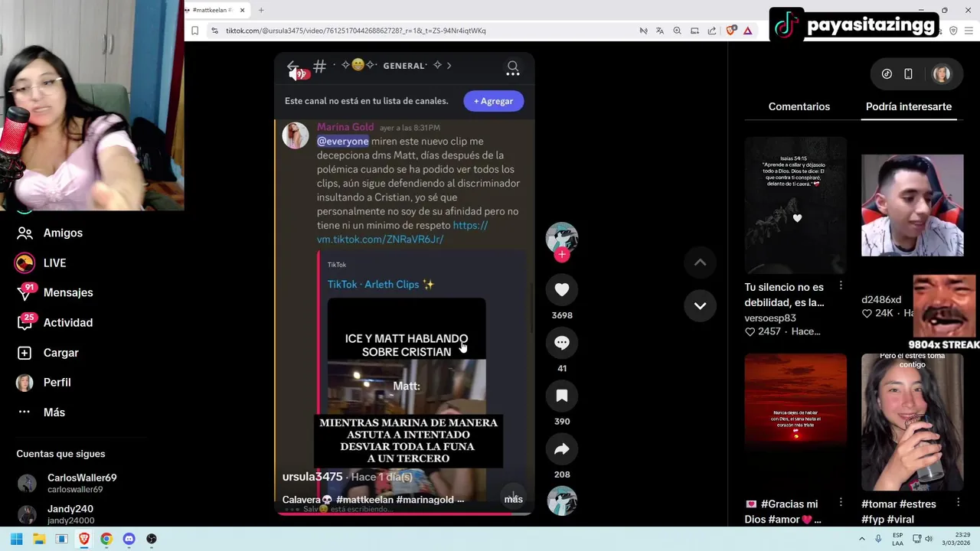Open red sunset recommended video thumbnail
This screenshot has width=980, height=551.
795,422
